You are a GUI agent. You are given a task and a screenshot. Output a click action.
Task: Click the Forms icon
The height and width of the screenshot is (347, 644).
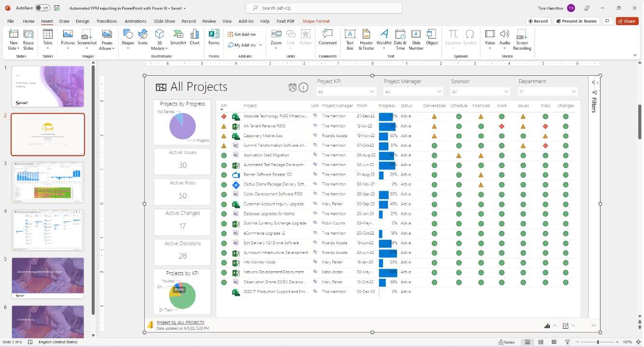pyautogui.click(x=214, y=37)
